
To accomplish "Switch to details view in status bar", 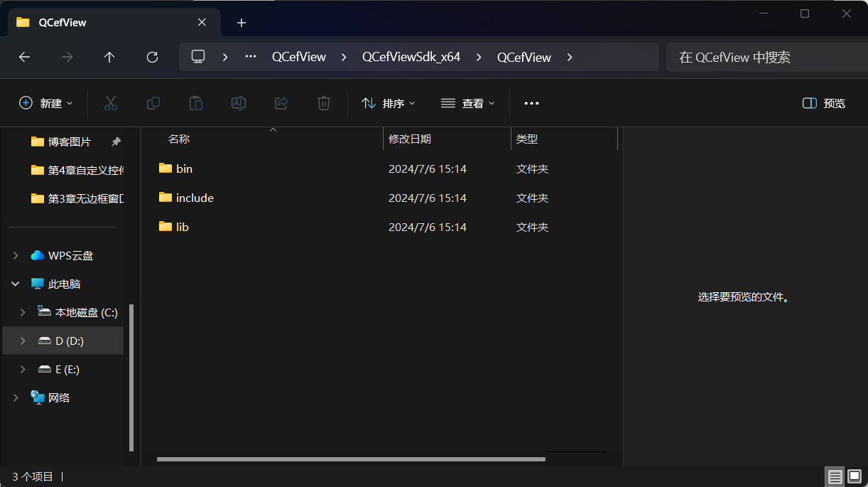I will (x=835, y=476).
